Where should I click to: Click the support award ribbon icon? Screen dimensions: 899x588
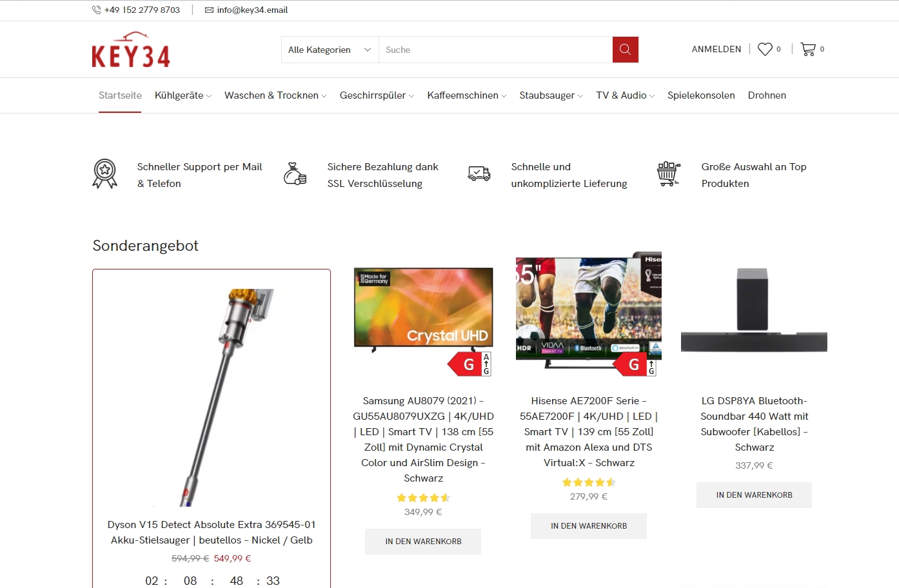[104, 174]
